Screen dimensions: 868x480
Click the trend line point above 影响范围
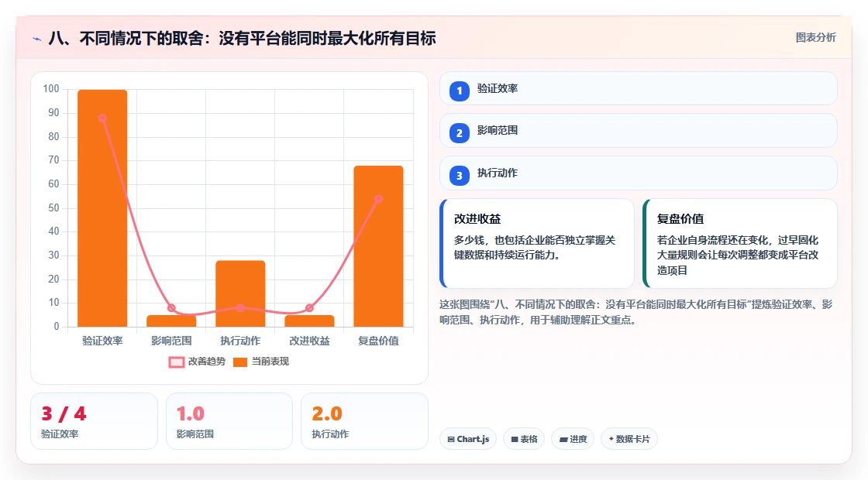(171, 308)
